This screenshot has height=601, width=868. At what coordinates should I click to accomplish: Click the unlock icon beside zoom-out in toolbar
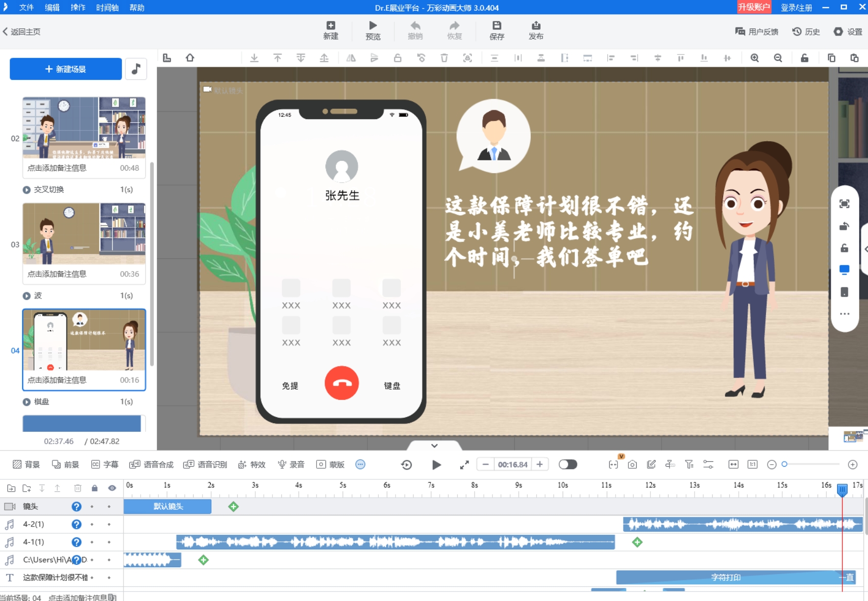coord(804,58)
